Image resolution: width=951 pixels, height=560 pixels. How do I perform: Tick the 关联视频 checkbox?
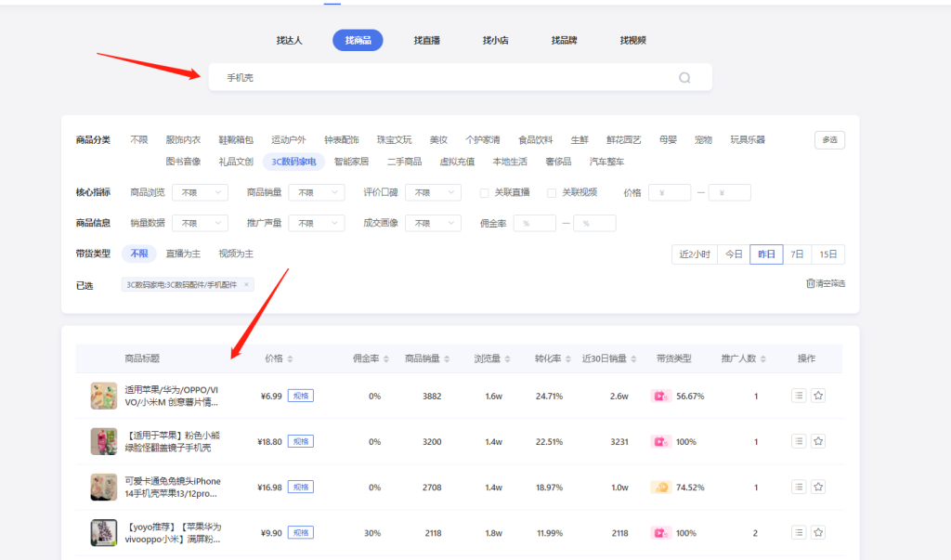pos(552,193)
